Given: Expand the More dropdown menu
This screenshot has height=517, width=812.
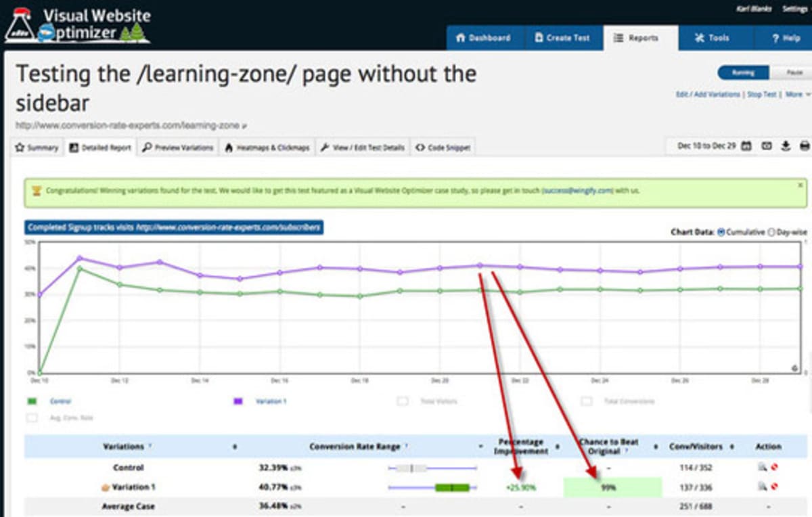Looking at the screenshot, I should [x=796, y=95].
